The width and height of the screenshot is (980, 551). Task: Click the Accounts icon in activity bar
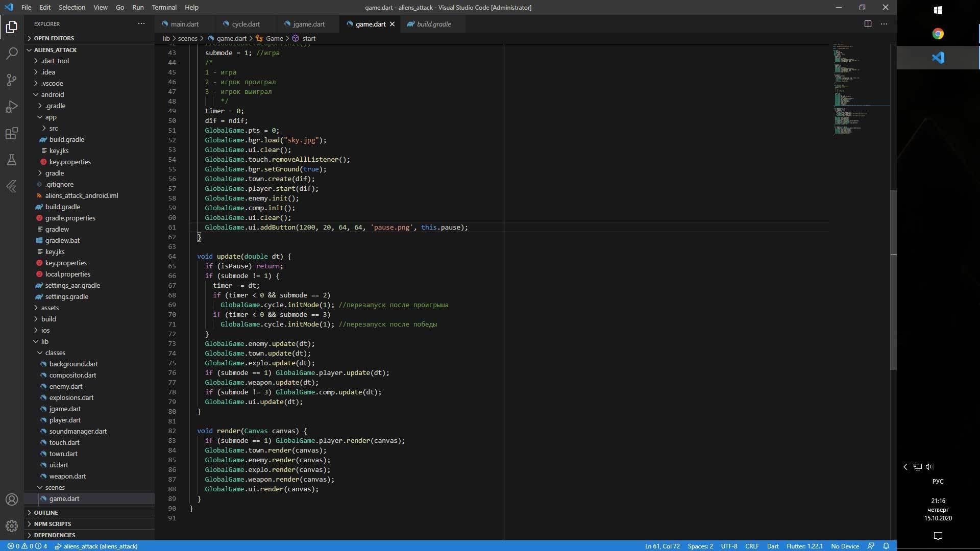tap(12, 499)
